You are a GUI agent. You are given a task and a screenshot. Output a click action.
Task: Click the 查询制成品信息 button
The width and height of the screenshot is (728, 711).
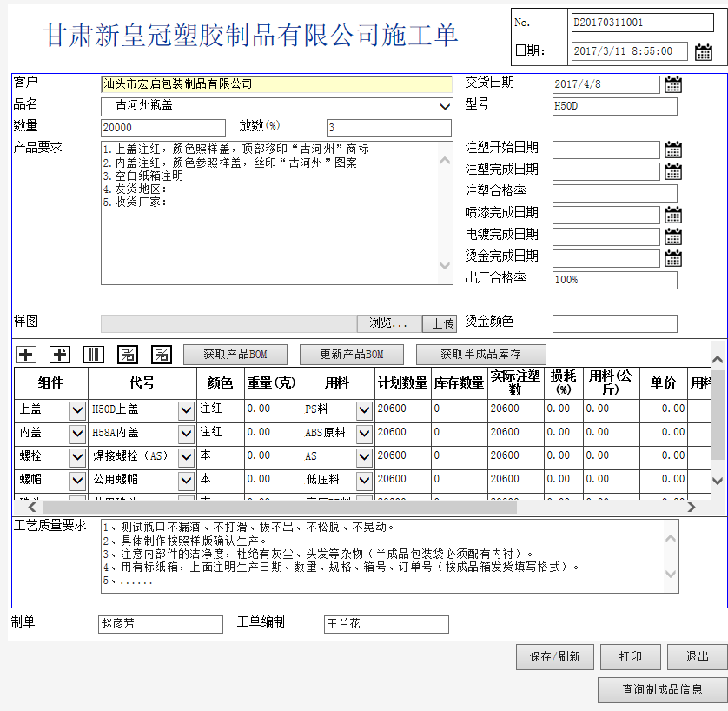(x=662, y=690)
